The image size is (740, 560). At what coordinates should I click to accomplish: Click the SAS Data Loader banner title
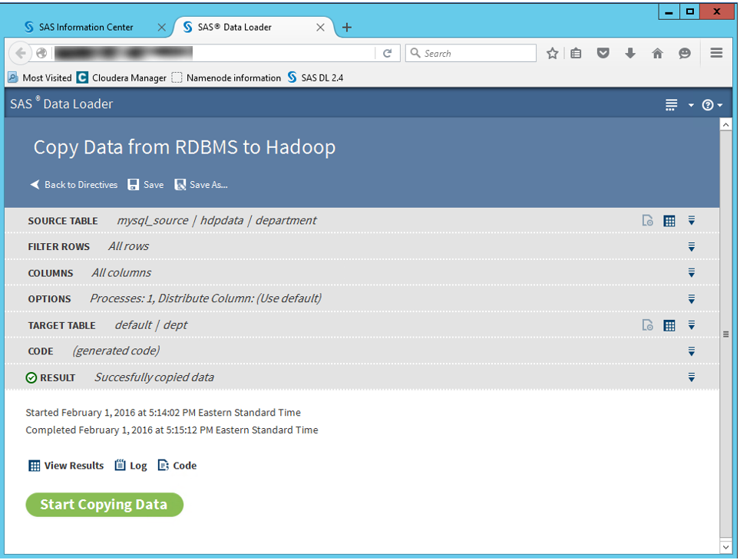coord(61,104)
